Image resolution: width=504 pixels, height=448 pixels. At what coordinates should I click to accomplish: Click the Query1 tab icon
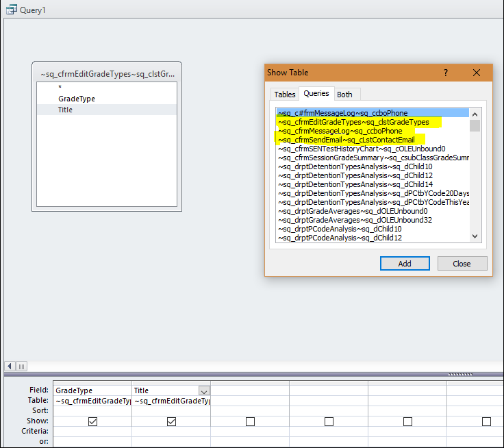[11, 10]
